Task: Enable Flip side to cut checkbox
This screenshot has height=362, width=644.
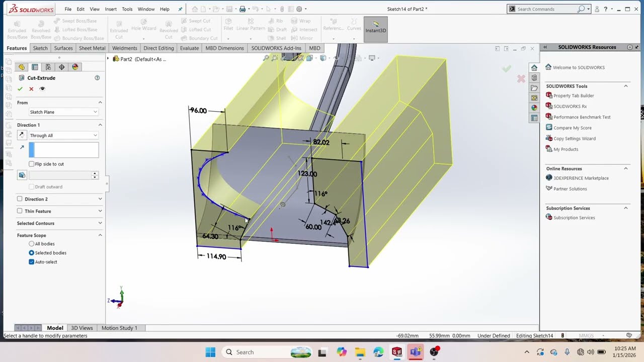Action: pos(32,164)
